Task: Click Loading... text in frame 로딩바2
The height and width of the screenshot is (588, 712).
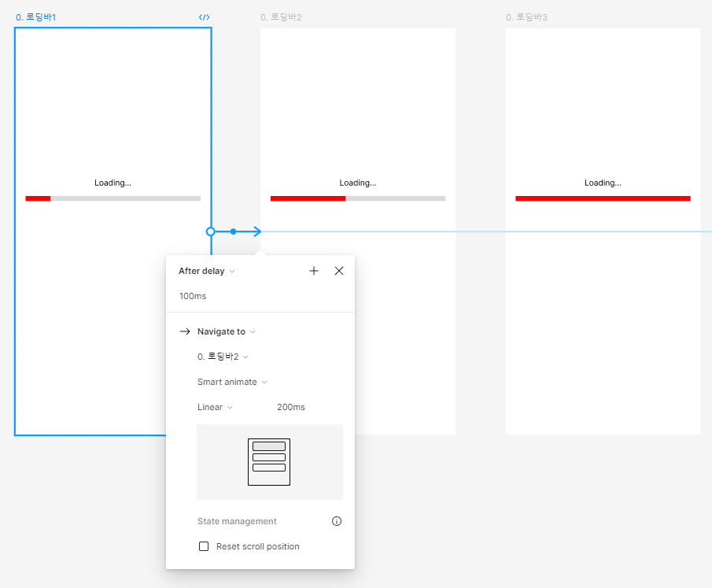Action: click(x=358, y=183)
